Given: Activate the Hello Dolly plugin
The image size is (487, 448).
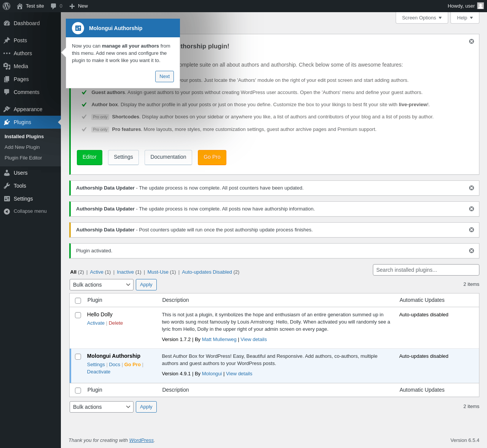Looking at the screenshot, I should point(95,323).
